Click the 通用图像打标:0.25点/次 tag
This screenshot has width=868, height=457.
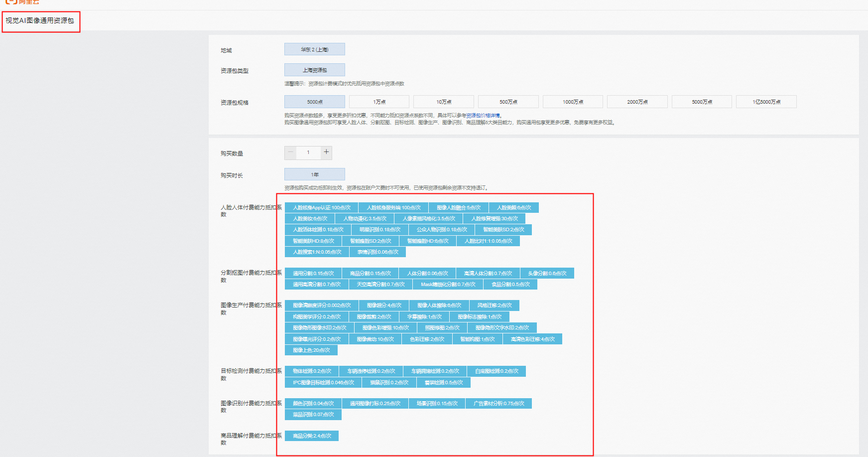point(375,403)
